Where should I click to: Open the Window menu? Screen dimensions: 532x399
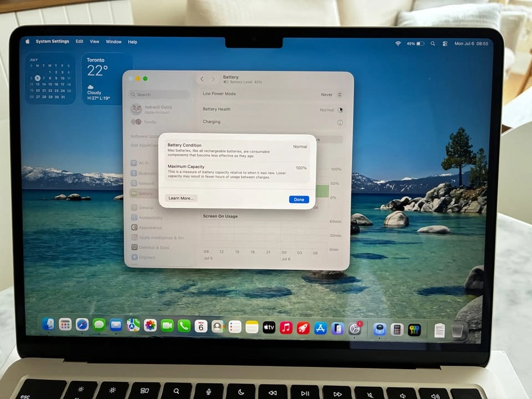coord(114,42)
